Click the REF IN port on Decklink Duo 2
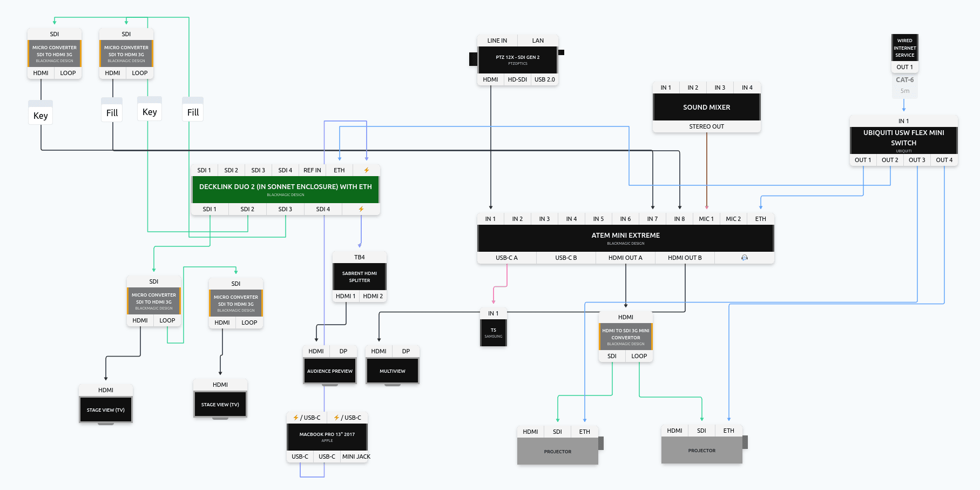The height and width of the screenshot is (490, 980). (x=313, y=170)
